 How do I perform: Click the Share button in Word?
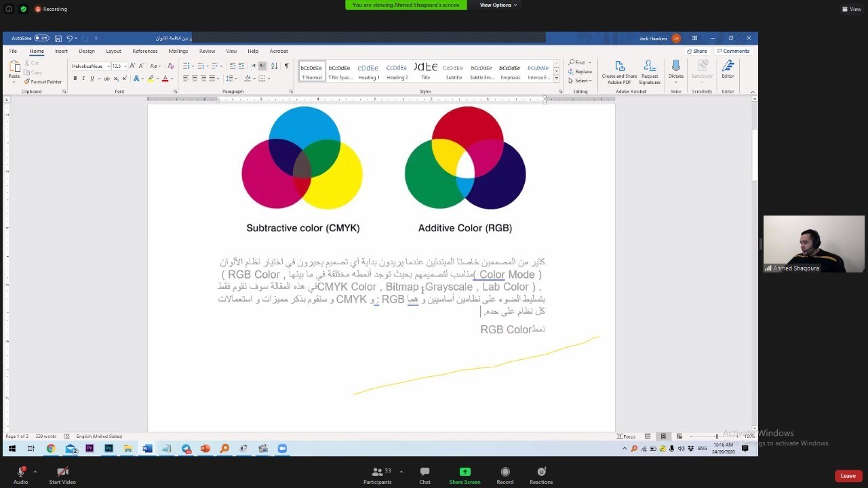click(x=696, y=51)
